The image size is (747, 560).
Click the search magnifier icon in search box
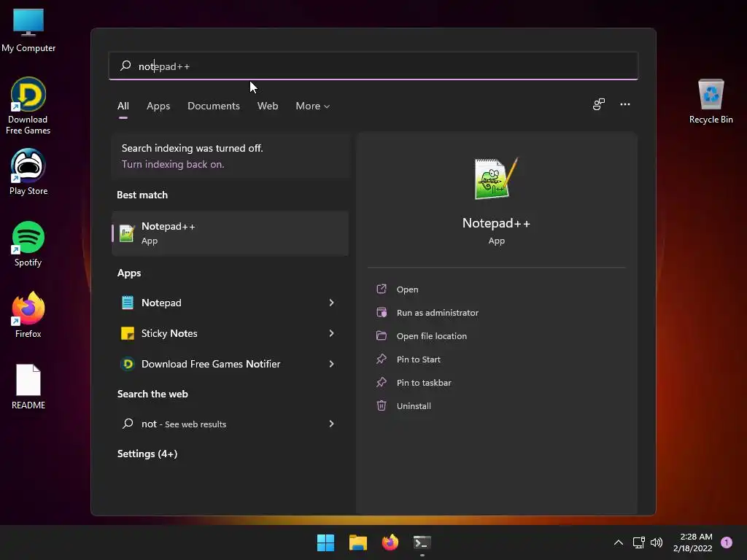point(125,66)
